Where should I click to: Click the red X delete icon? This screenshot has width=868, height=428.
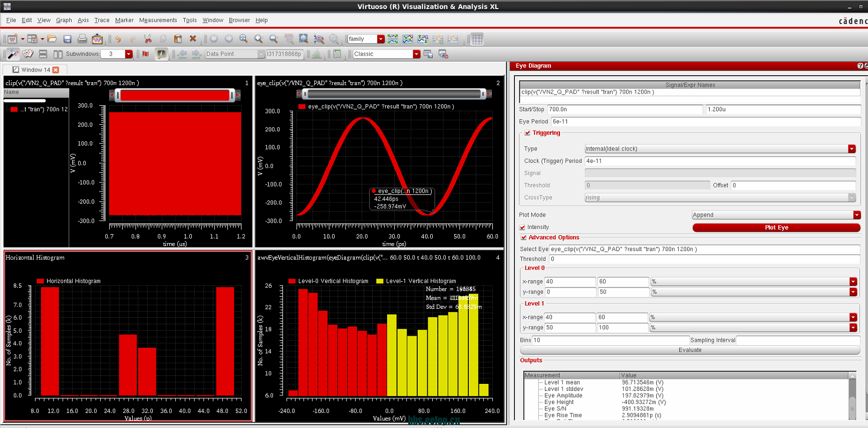point(193,39)
